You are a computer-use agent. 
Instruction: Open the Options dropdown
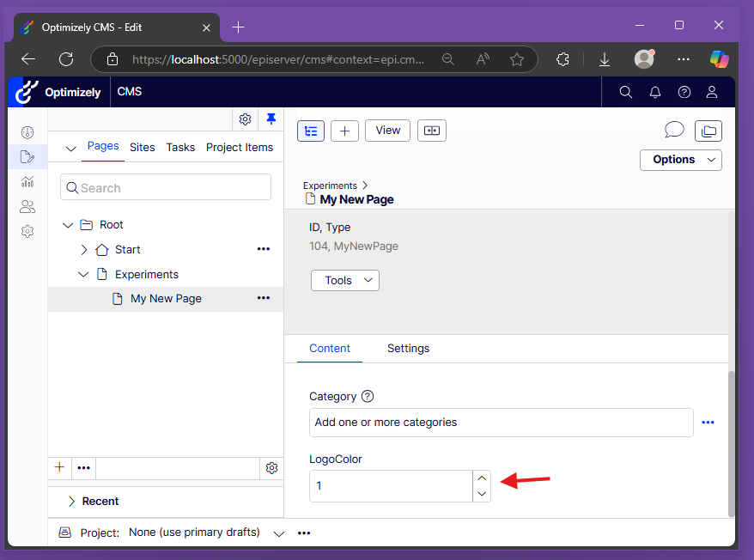pyautogui.click(x=681, y=160)
